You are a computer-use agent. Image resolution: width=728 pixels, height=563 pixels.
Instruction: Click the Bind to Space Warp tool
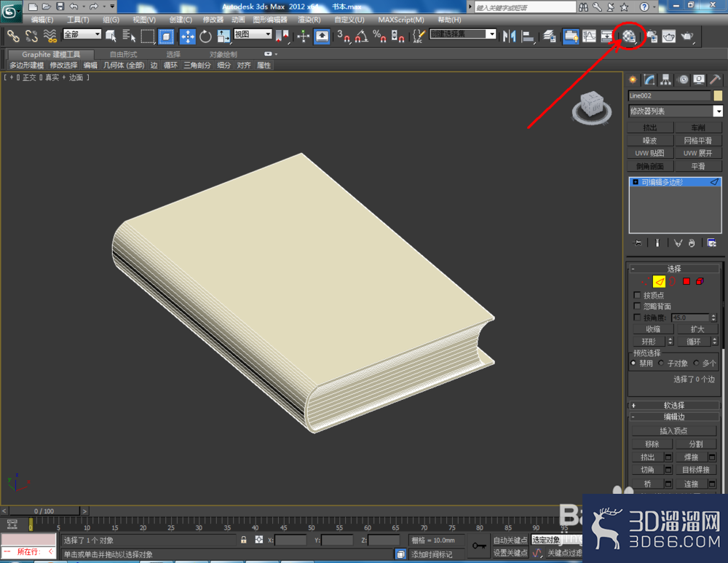click(x=50, y=36)
